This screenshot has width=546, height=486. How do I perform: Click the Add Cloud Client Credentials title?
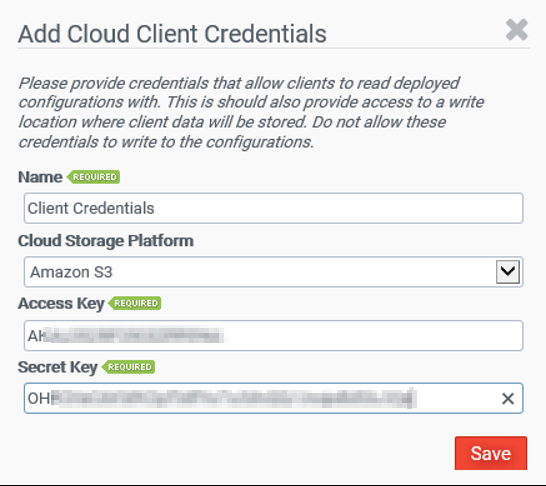(172, 34)
